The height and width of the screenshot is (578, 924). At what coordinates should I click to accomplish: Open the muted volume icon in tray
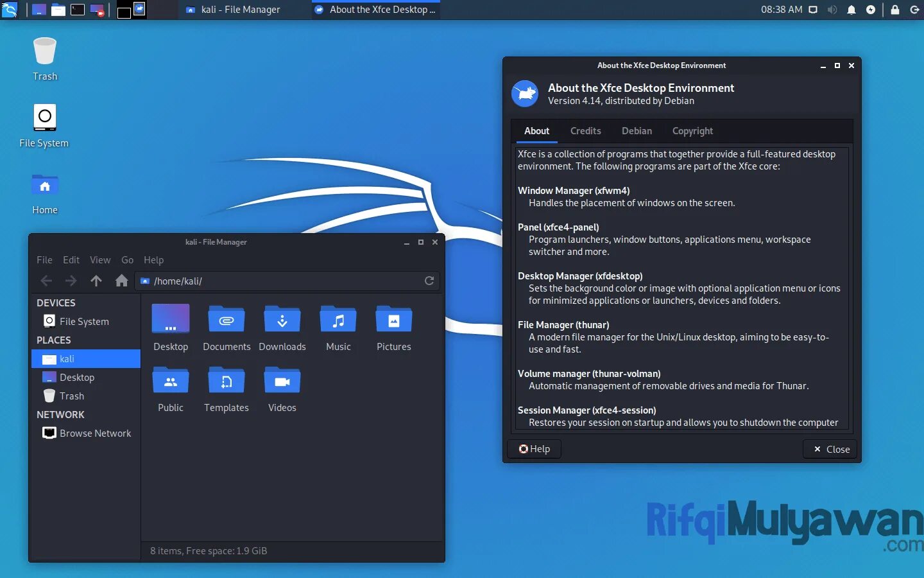click(x=832, y=10)
